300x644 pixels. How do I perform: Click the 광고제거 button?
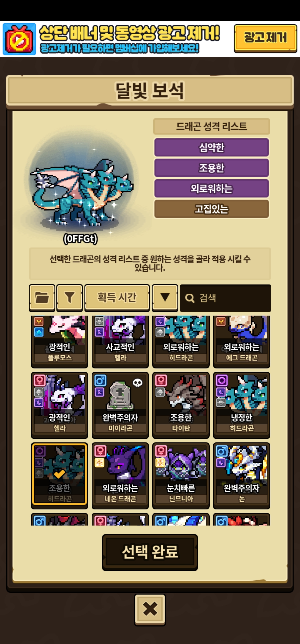pyautogui.click(x=265, y=38)
